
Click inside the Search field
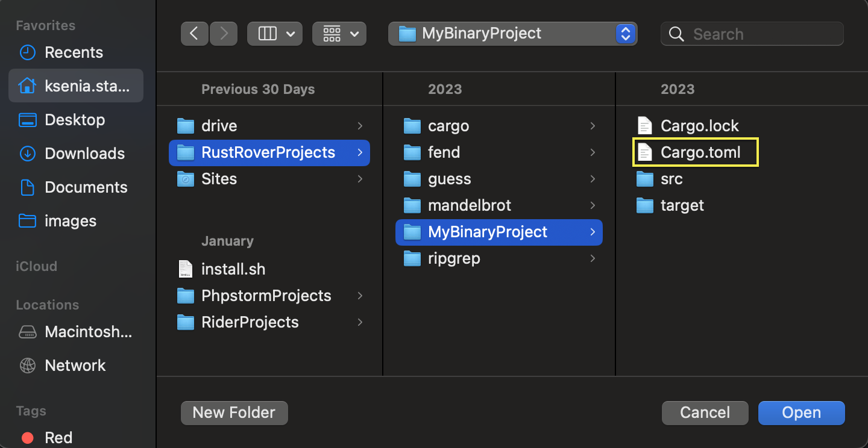tap(751, 34)
